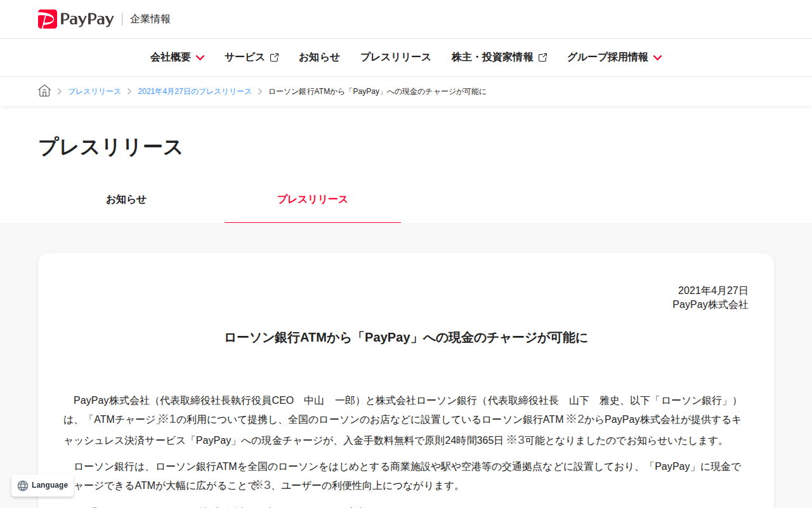The image size is (812, 508).
Task: Open the グループ採用情報 menu item
Action: (608, 57)
